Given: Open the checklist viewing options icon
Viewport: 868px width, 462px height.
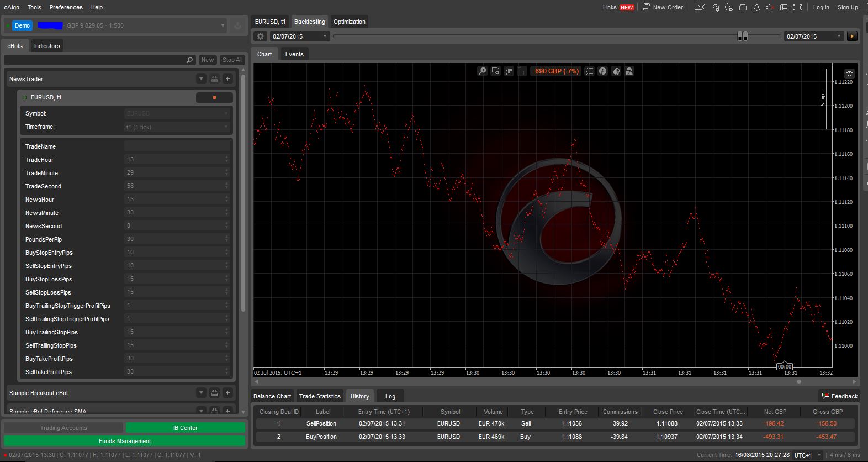Looking at the screenshot, I should click(x=589, y=71).
